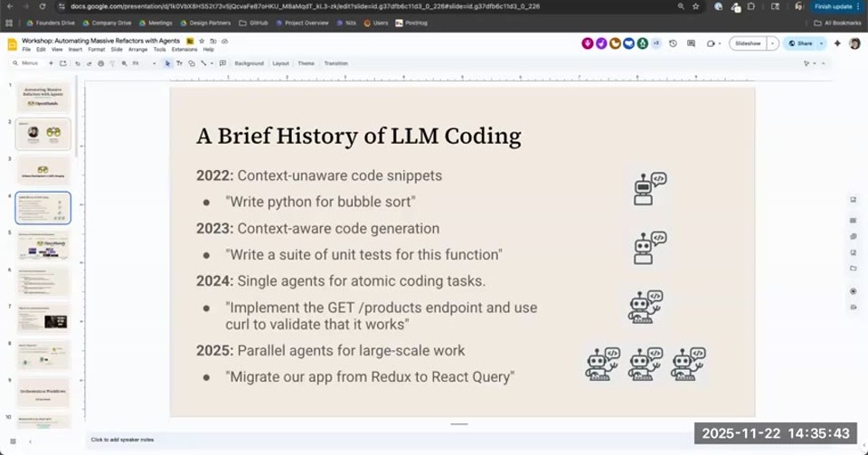Check the cloud save status icon
The height and width of the screenshot is (455, 868).
[x=224, y=41]
